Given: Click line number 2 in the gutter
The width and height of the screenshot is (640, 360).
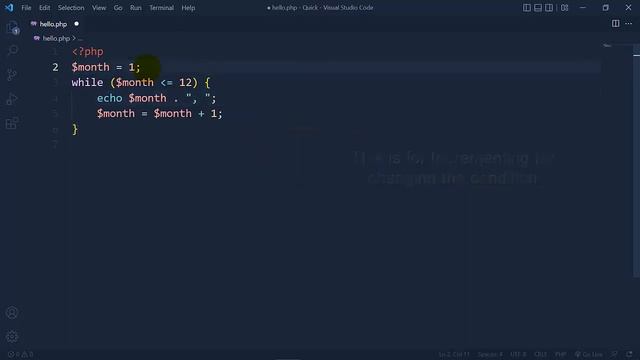Looking at the screenshot, I should point(55,67).
